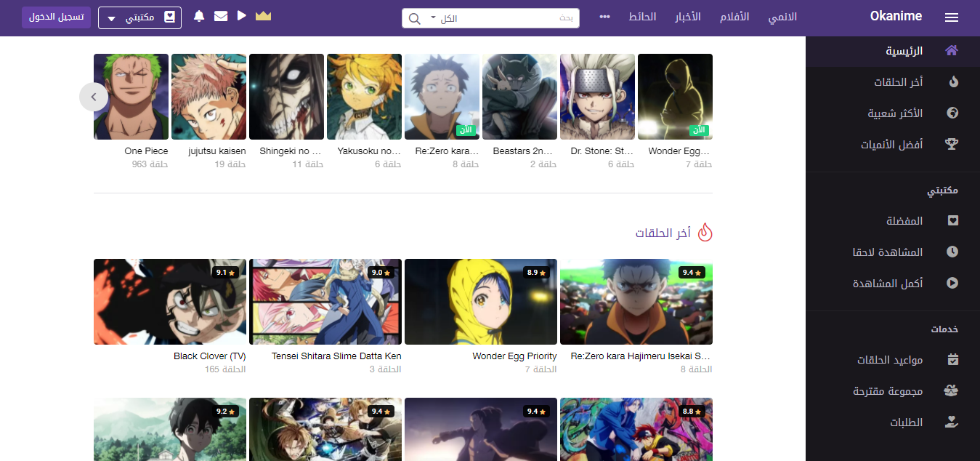
Task: Open الحائط navigation menu item
Action: pyautogui.click(x=642, y=17)
